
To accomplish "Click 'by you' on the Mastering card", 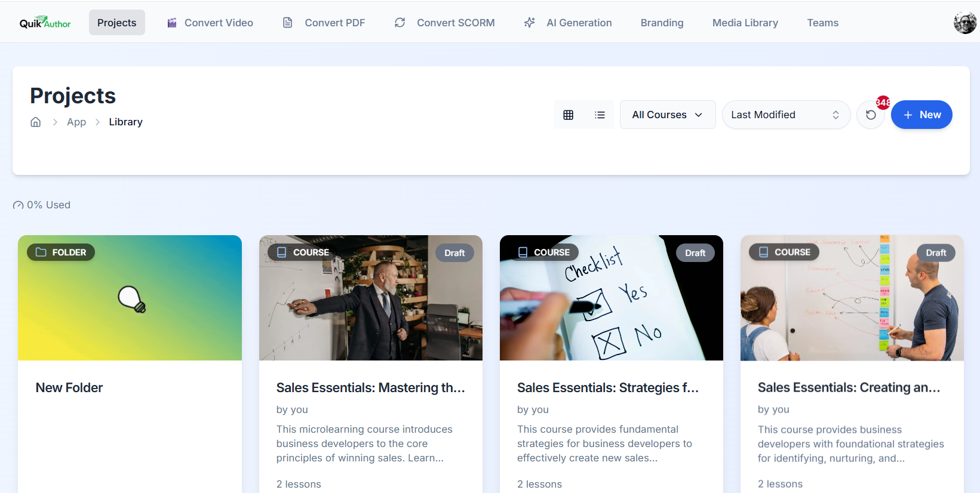I will point(292,409).
